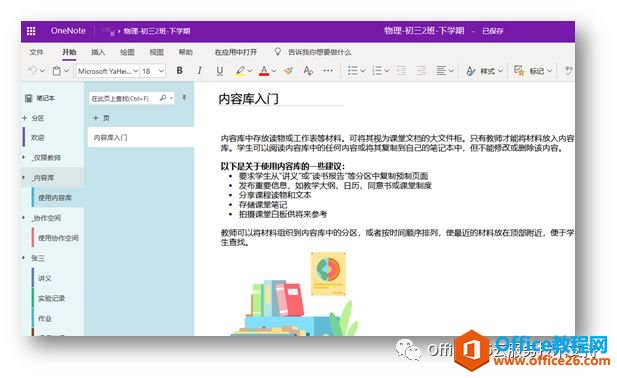The width and height of the screenshot is (617, 378).
Task: Expand numbering style dropdown arrow
Action: [x=387, y=71]
